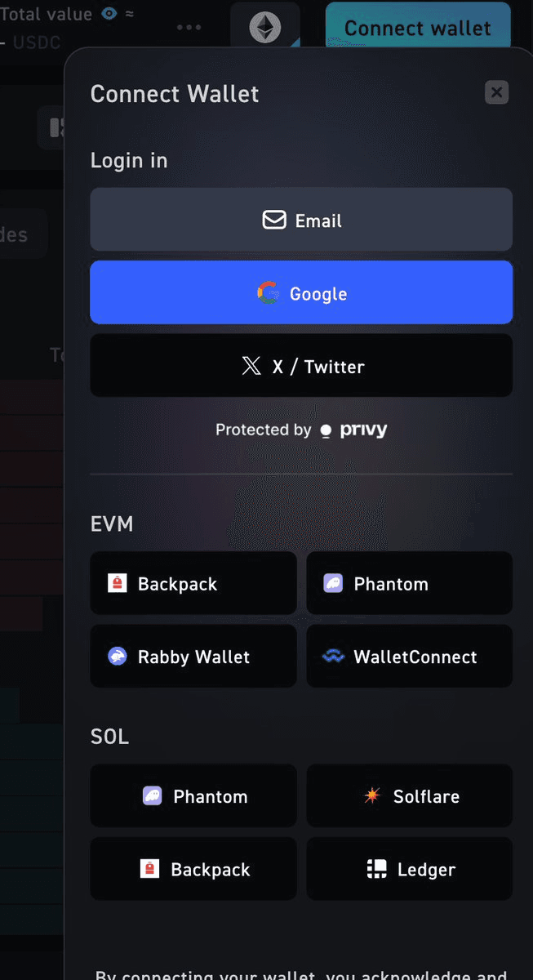Log in with Email
Viewport: 533px width, 980px height.
pyautogui.click(x=301, y=219)
